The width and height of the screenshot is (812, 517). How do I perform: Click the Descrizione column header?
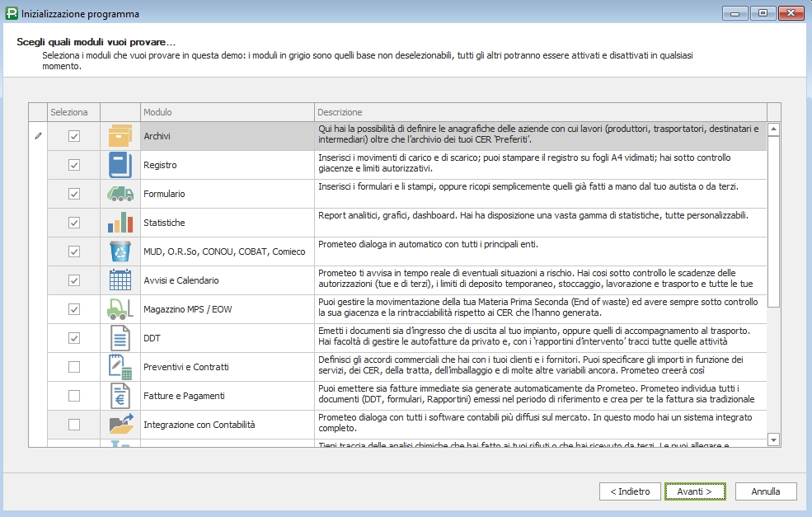[540, 112]
